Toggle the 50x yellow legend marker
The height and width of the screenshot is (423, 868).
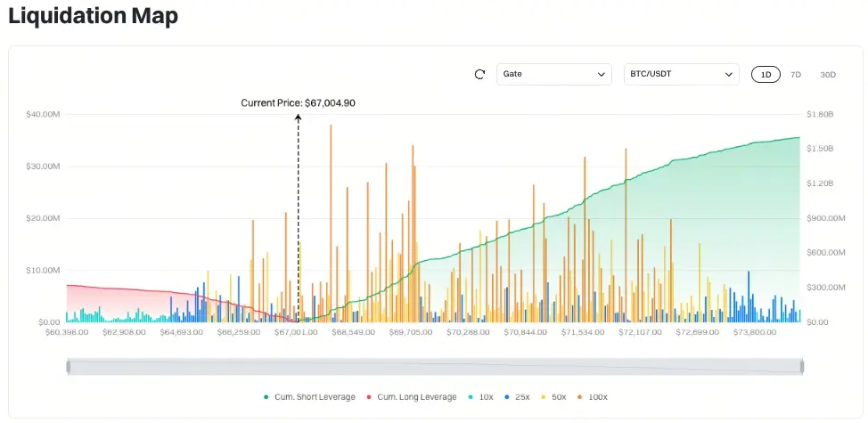pos(545,397)
